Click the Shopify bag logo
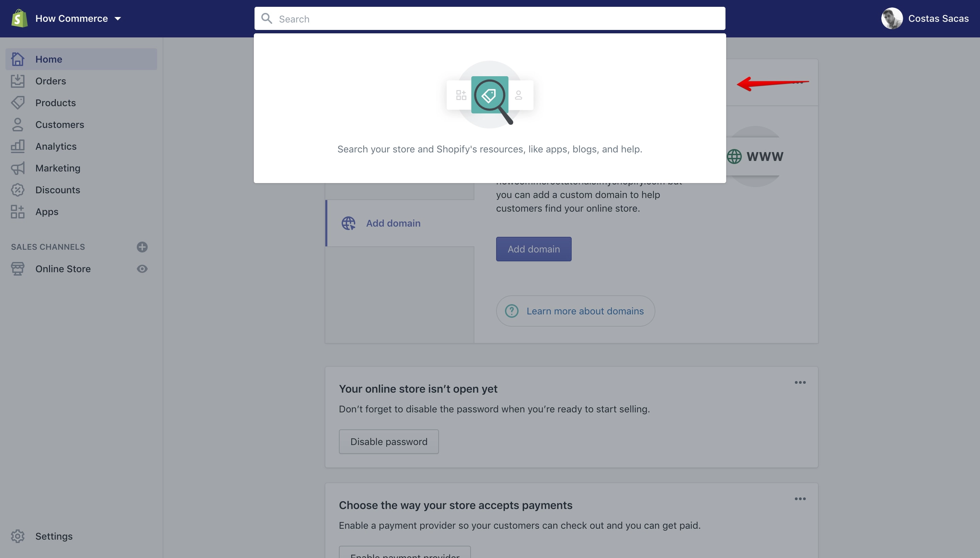Viewport: 980px width, 558px height. (x=19, y=18)
